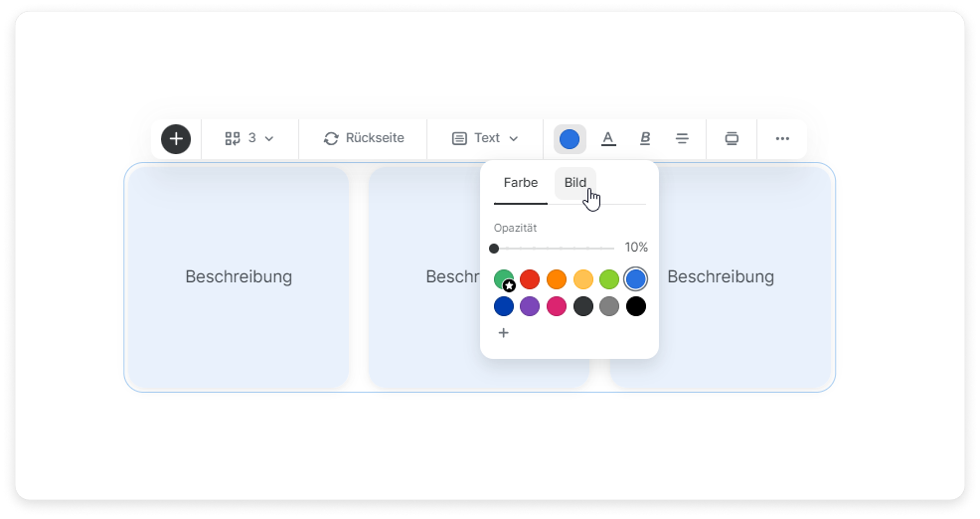Viewport: 980px width, 519px height.
Task: Open the text alignment options
Action: point(682,139)
